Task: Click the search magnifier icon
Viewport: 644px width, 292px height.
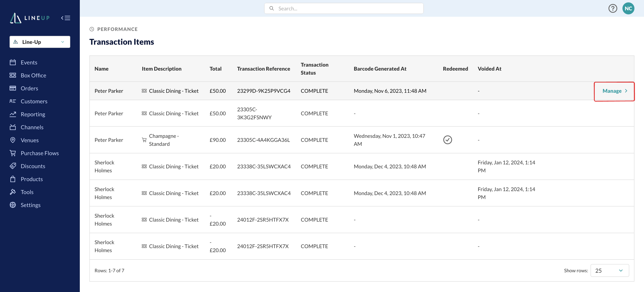Action: 271,8
